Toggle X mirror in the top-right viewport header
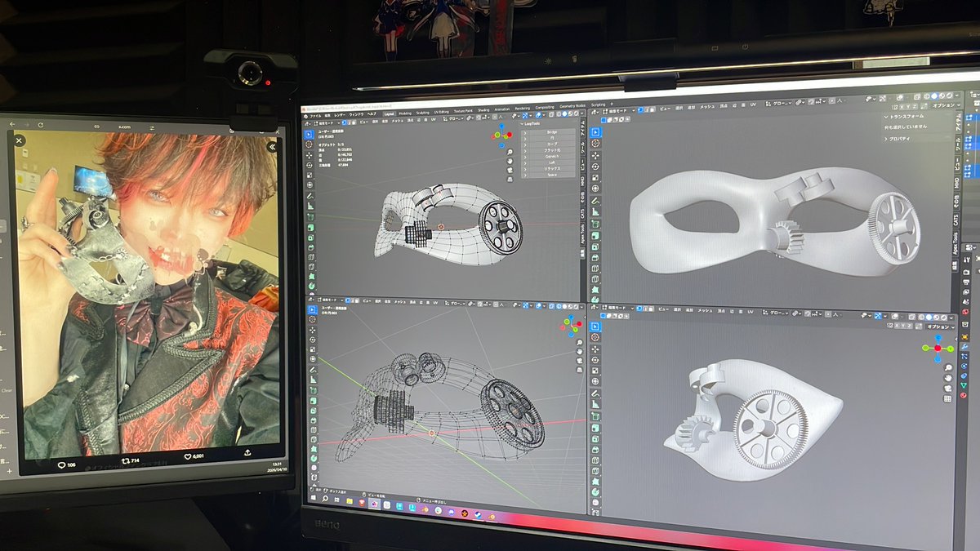Image resolution: width=980 pixels, height=551 pixels. tap(902, 106)
